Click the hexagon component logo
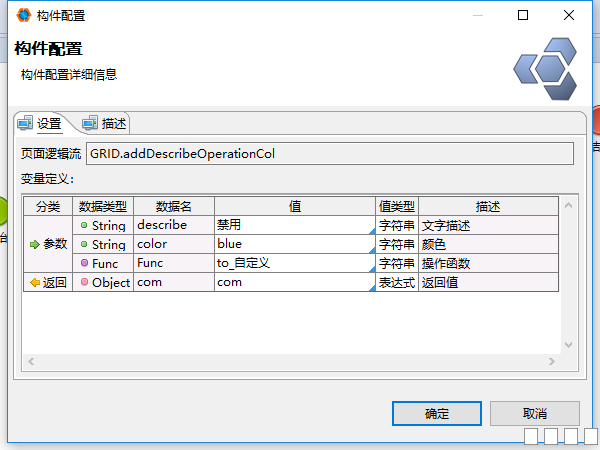This screenshot has height=450, width=600. click(x=545, y=68)
